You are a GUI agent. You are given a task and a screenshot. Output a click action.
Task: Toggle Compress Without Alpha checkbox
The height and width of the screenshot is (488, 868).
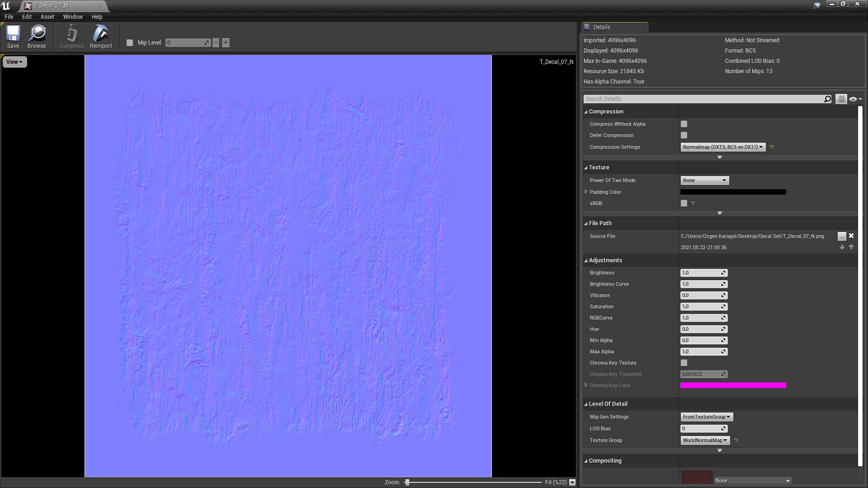pyautogui.click(x=684, y=124)
